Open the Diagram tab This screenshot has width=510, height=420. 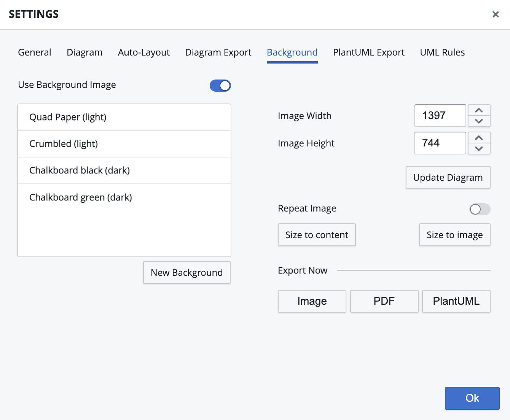coord(84,52)
